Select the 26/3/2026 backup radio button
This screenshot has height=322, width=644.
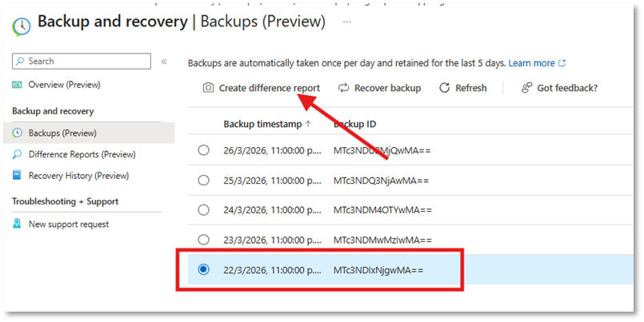[x=203, y=150]
